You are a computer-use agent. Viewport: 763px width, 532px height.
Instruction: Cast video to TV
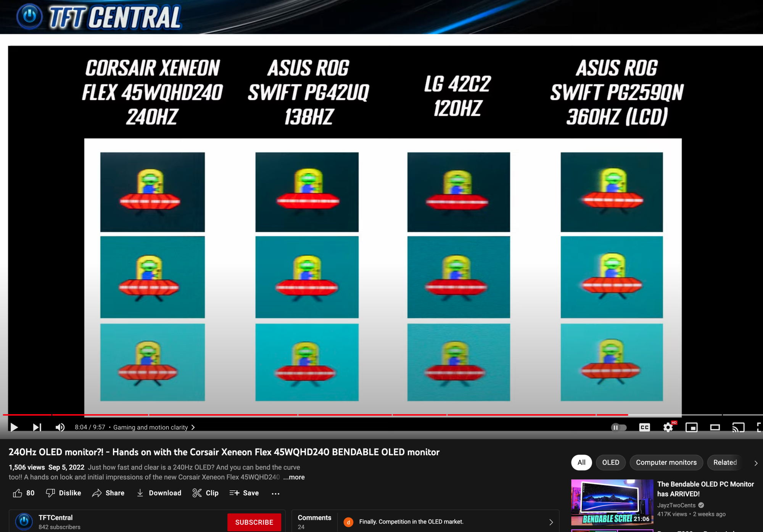point(738,428)
